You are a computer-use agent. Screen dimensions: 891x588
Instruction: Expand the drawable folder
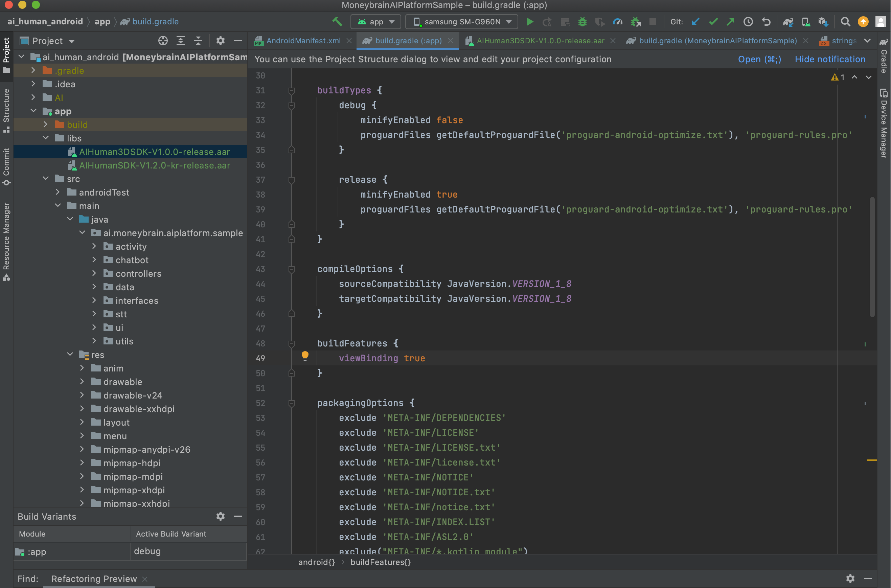(82, 381)
